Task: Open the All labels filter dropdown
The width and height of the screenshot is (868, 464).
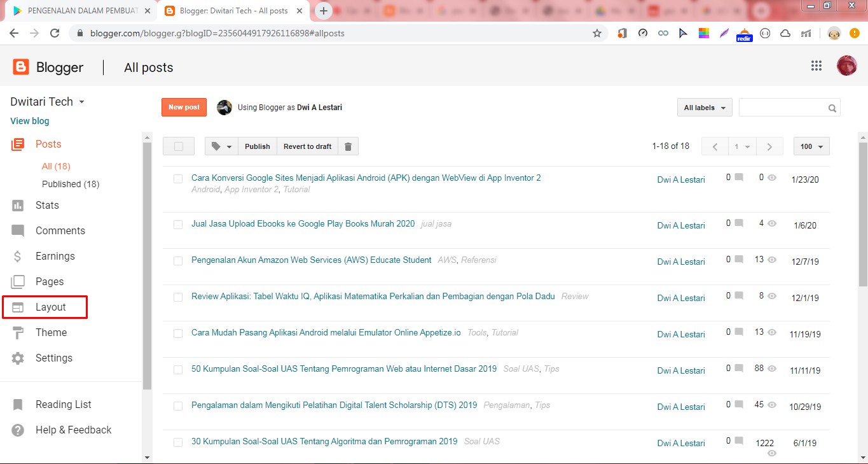Action: [705, 108]
